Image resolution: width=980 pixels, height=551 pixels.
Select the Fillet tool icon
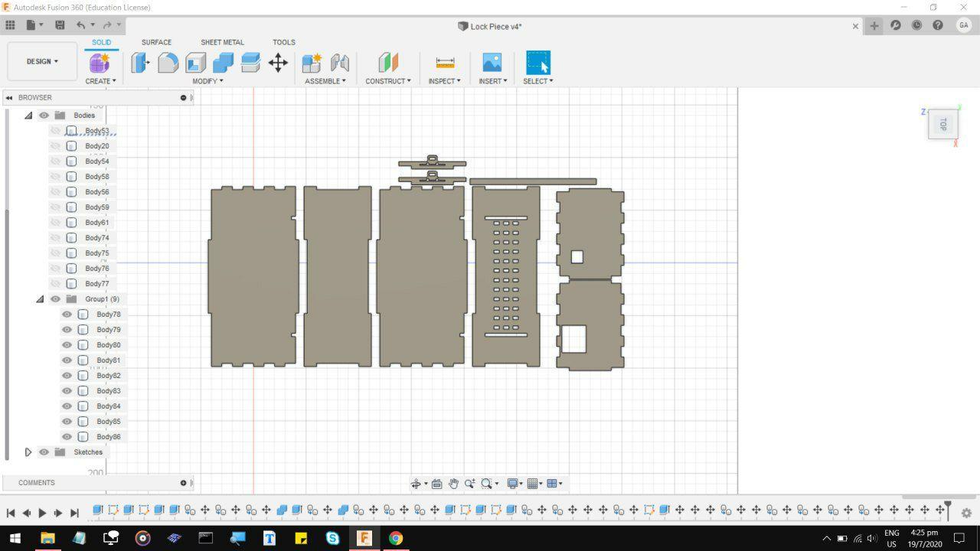coord(168,63)
